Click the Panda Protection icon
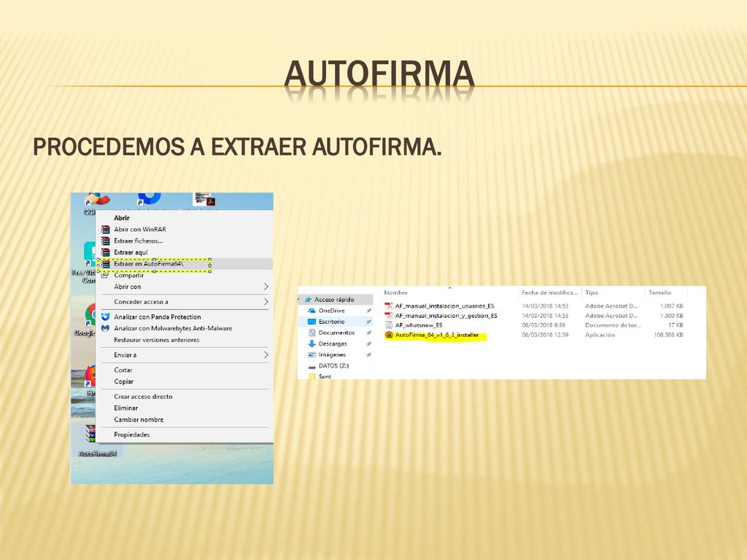 coord(105,316)
